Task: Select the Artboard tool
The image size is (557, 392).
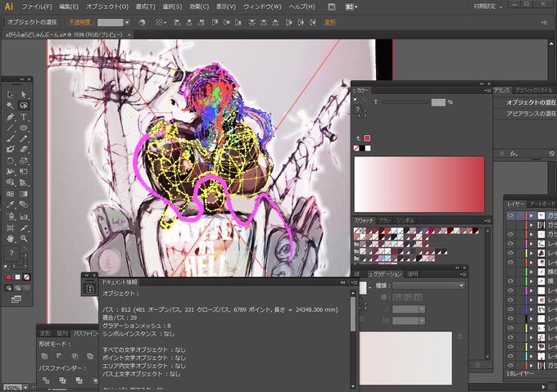Action: pos(10,228)
